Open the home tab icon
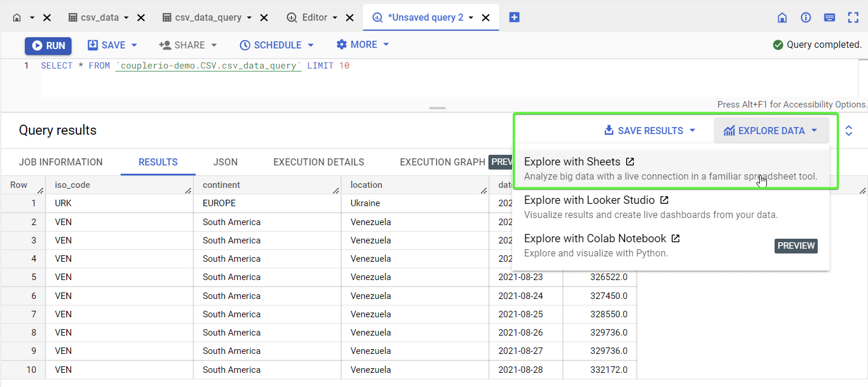868x387 pixels. point(17,18)
